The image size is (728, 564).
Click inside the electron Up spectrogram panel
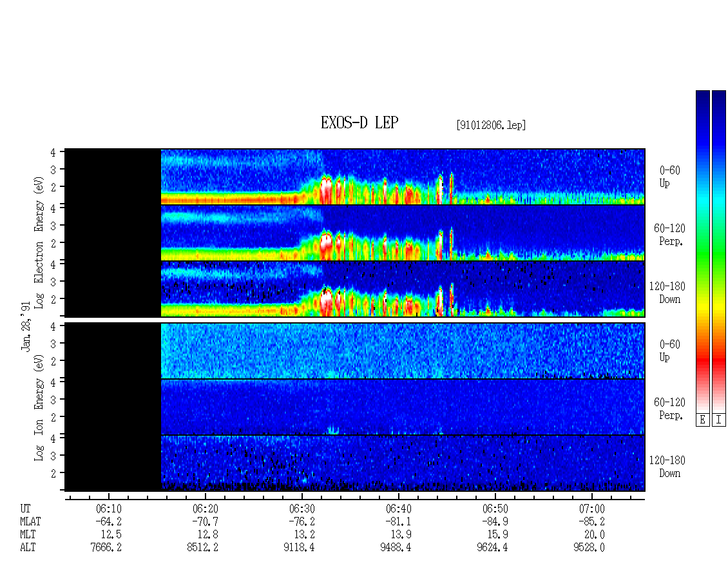click(x=355, y=177)
